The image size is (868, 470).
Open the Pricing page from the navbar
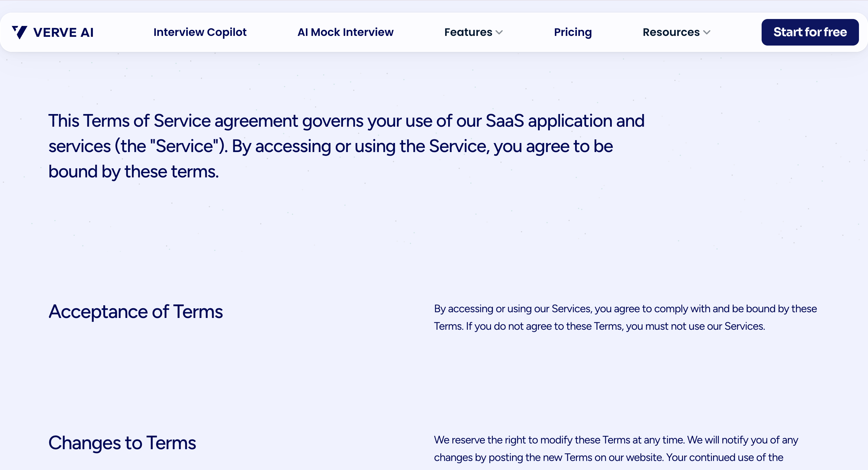[x=573, y=32]
